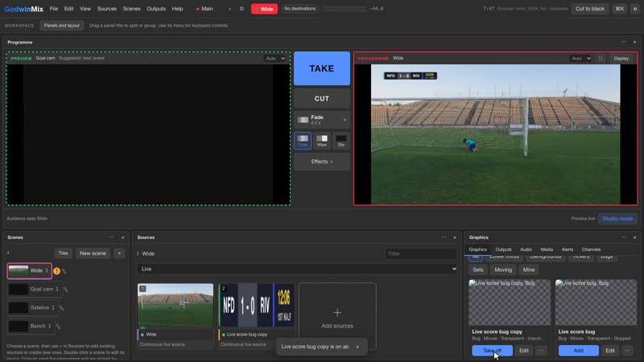
Task: Close the Sources panel
Action: click(x=455, y=237)
